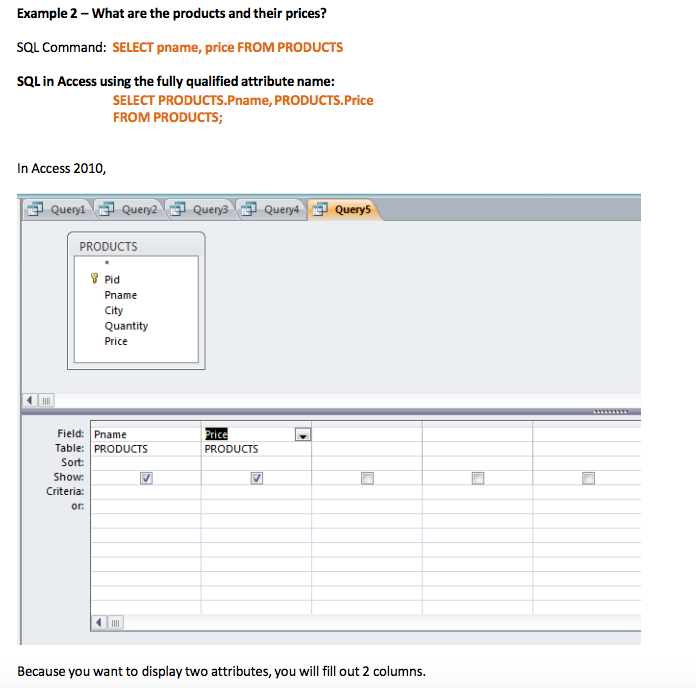
Task: Click the PRODUCTS table title bar
Action: (x=136, y=246)
